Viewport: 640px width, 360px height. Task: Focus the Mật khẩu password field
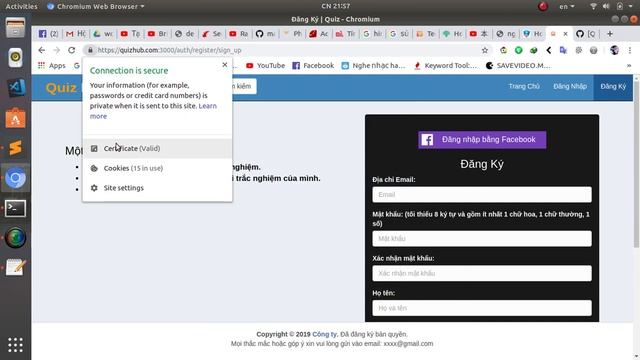point(482,238)
